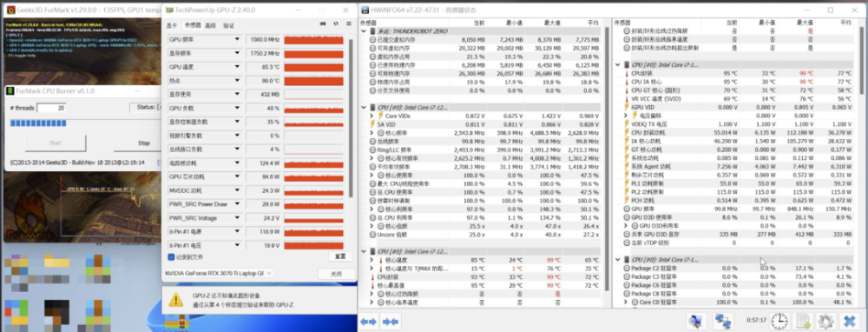The height and width of the screenshot is (332, 868).
Task: Click HWiNFO log to file icon
Action: pos(802,321)
